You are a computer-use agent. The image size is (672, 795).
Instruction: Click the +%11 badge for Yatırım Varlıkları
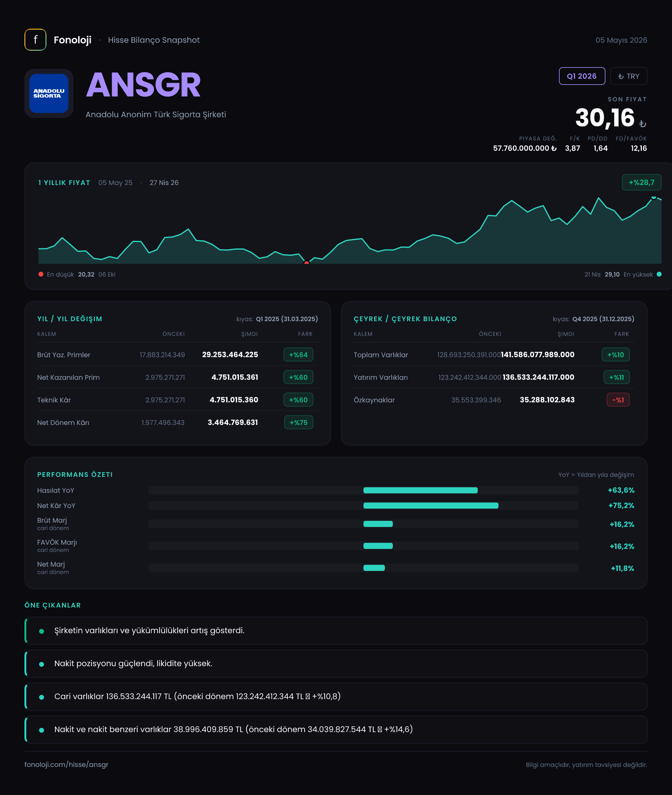(x=617, y=377)
